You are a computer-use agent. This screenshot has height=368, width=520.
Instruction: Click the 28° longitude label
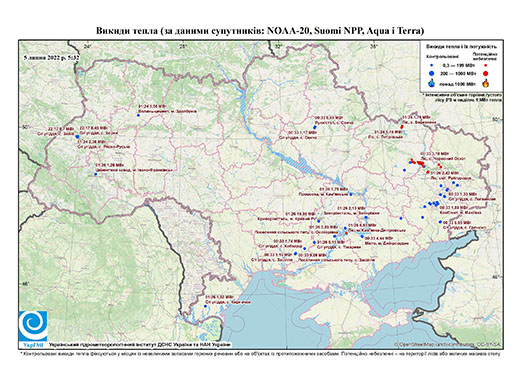pyautogui.click(x=183, y=46)
